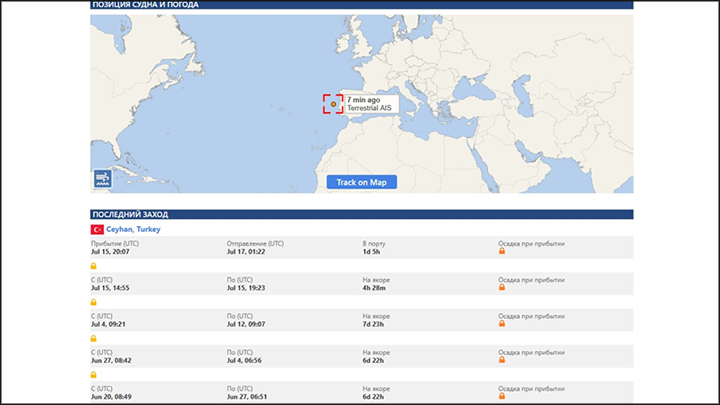Image resolution: width=720 pixels, height=405 pixels.
Task: Click the yellow lock below Jul 15, 14:55 row
Action: 94,302
